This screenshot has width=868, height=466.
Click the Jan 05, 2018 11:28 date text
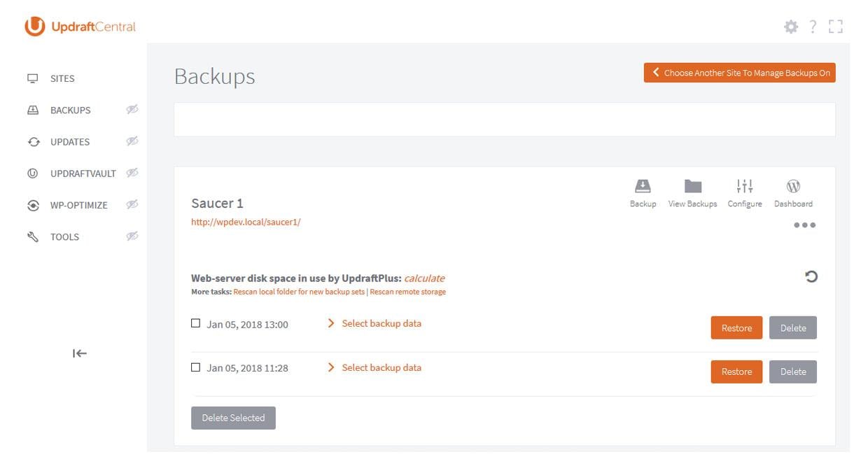[247, 368]
